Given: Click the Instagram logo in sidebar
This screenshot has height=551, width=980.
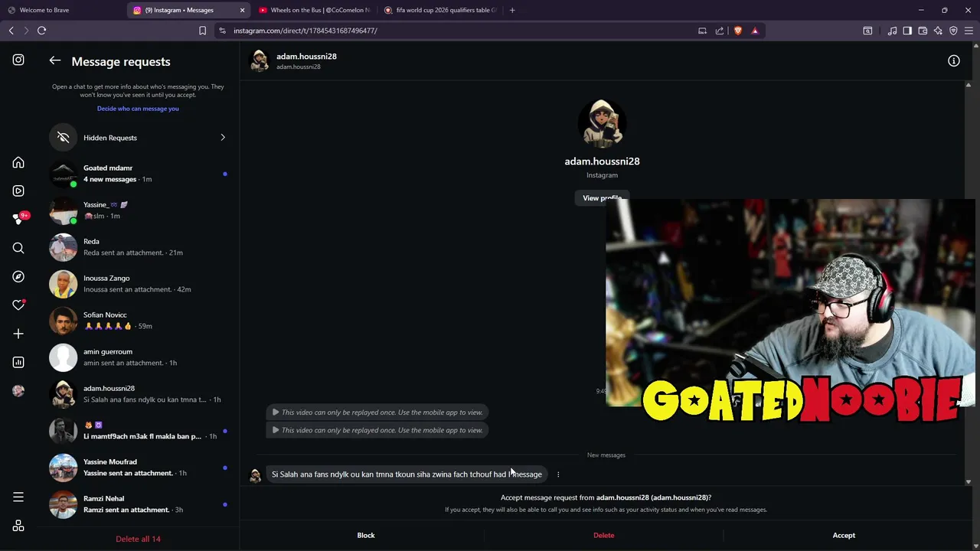Looking at the screenshot, I should coord(18,60).
